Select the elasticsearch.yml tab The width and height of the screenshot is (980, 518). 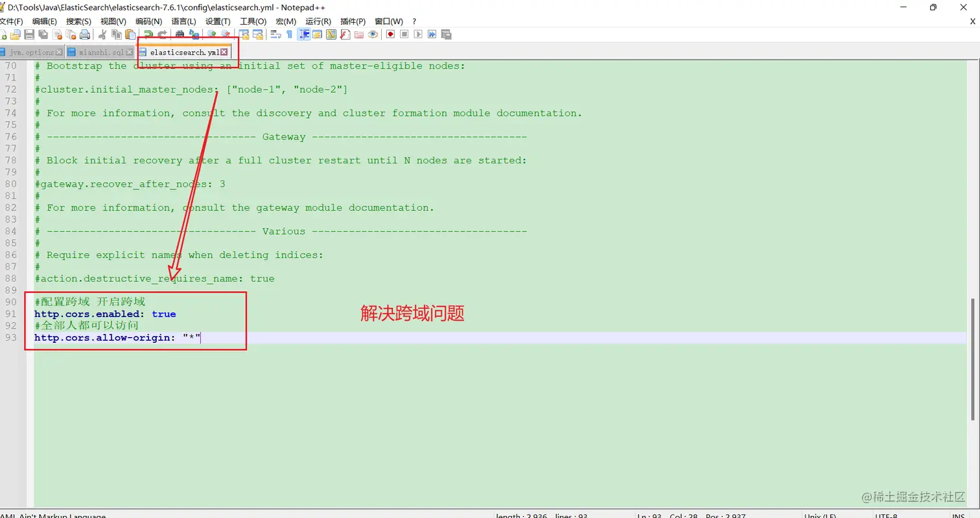[x=183, y=52]
